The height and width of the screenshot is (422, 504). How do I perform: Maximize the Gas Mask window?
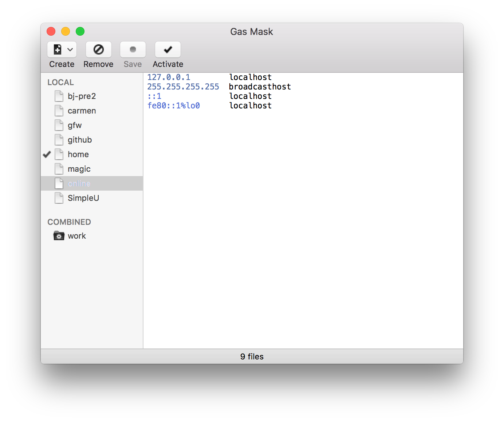click(x=80, y=31)
